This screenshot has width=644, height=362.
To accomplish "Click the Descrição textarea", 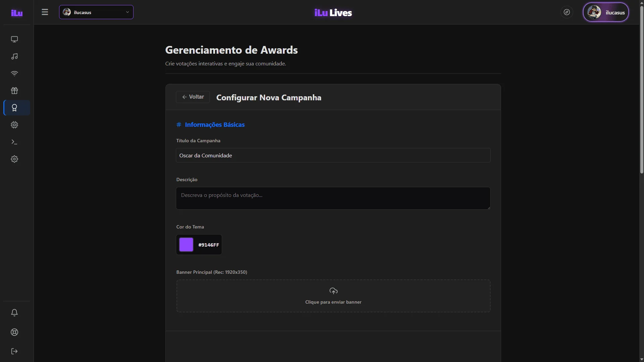I will (x=333, y=198).
